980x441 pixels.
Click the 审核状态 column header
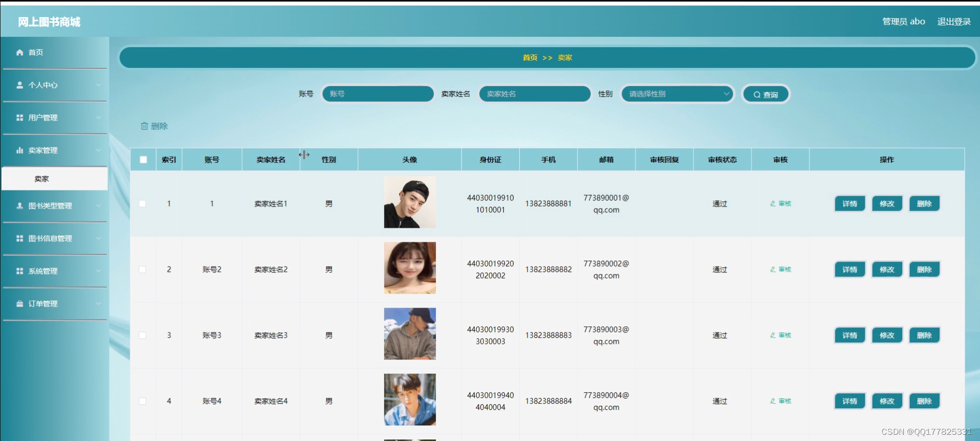point(722,160)
